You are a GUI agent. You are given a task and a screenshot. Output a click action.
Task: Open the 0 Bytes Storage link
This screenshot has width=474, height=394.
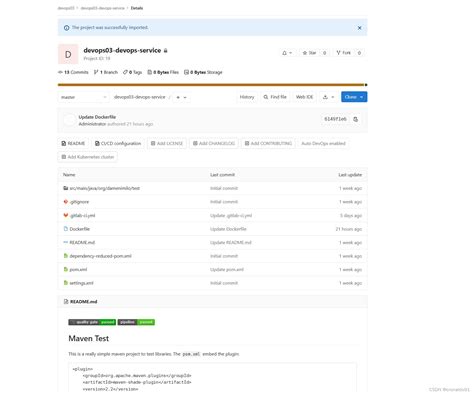click(203, 72)
